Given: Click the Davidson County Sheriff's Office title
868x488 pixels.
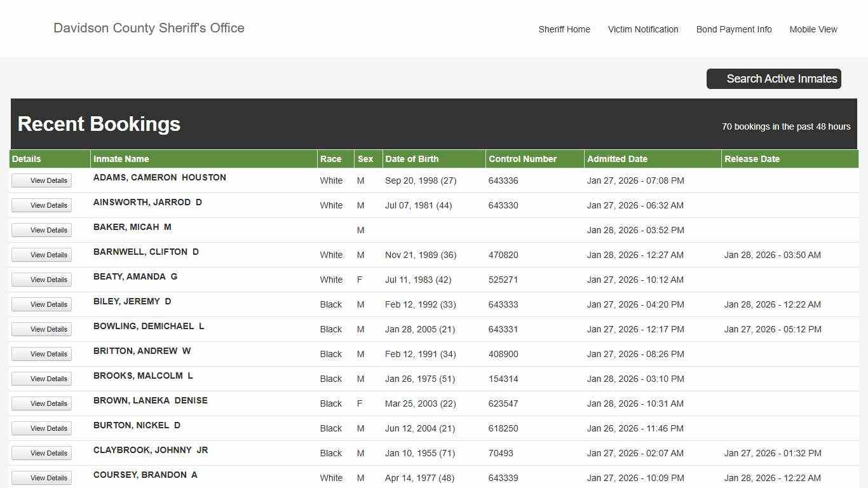Looking at the screenshot, I should pos(149,28).
